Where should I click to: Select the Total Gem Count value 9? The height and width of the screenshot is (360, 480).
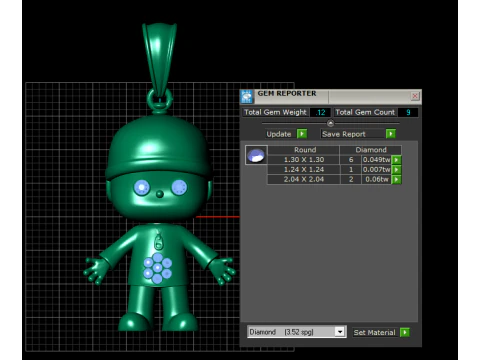pos(408,112)
